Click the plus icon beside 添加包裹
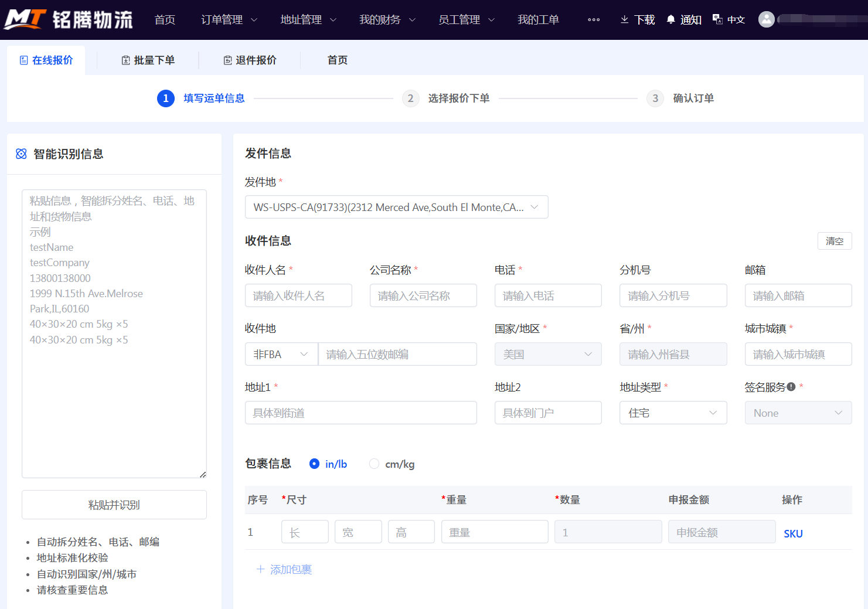Image resolution: width=868 pixels, height=609 pixels. pyautogui.click(x=261, y=569)
